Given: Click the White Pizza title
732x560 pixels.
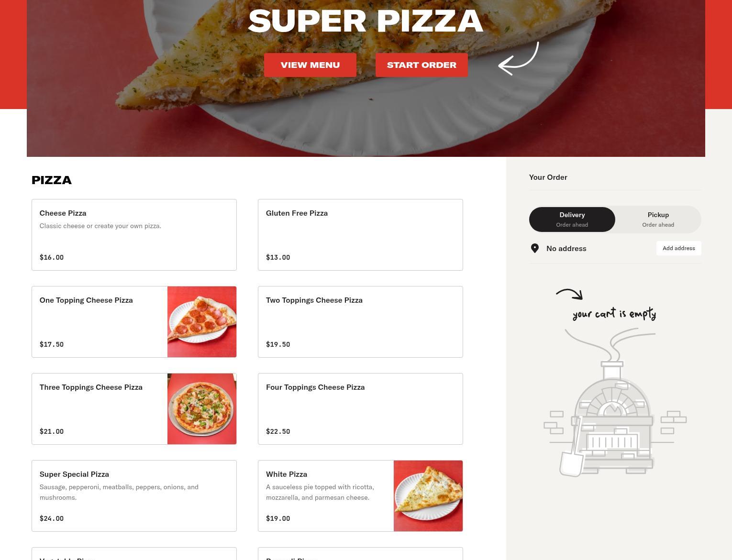Looking at the screenshot, I should point(287,474).
